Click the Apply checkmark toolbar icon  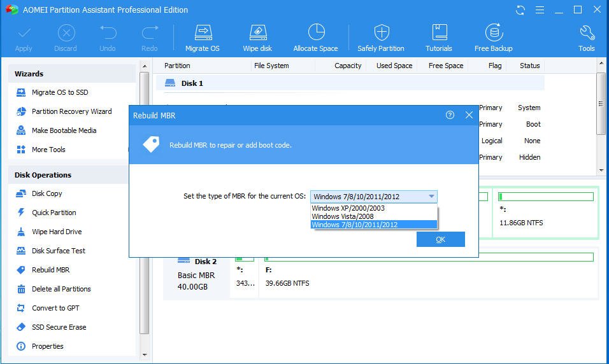coord(24,33)
